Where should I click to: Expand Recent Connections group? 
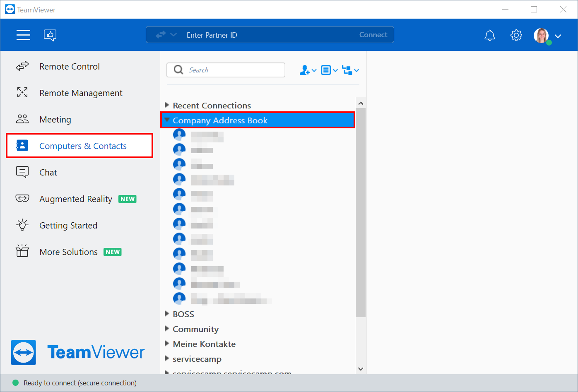coord(167,105)
